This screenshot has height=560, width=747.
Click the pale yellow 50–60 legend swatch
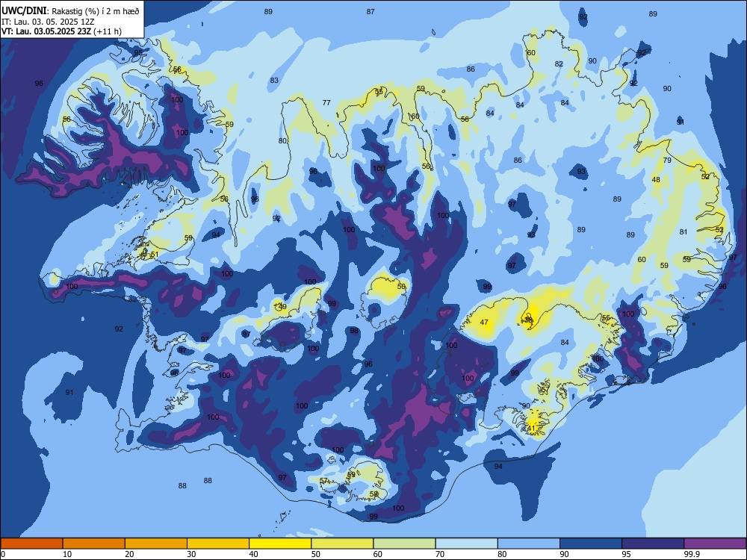point(342,544)
